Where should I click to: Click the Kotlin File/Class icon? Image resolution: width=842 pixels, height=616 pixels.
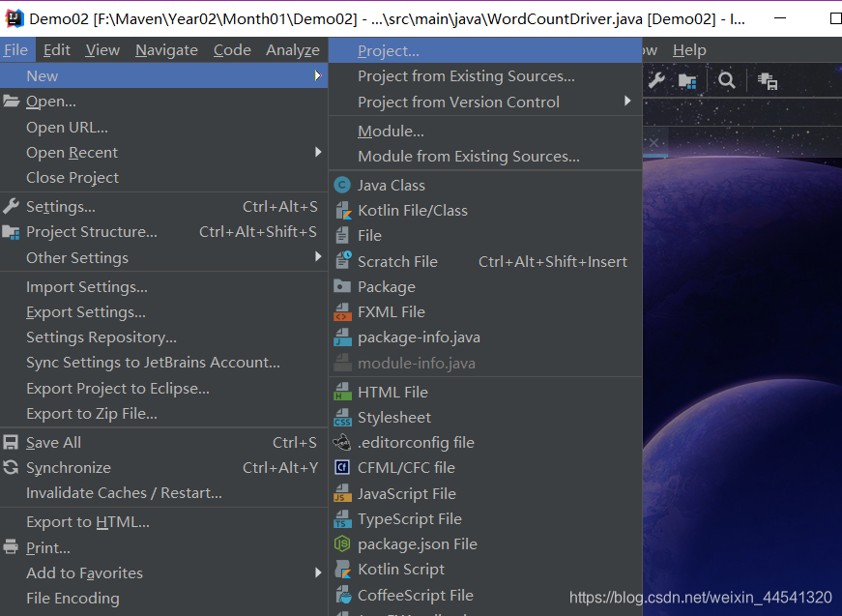[342, 211]
